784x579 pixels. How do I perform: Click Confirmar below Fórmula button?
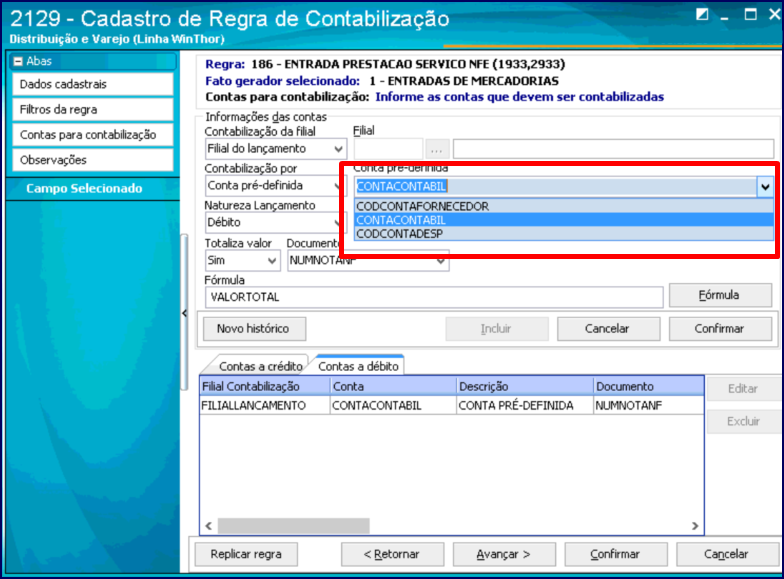click(720, 328)
